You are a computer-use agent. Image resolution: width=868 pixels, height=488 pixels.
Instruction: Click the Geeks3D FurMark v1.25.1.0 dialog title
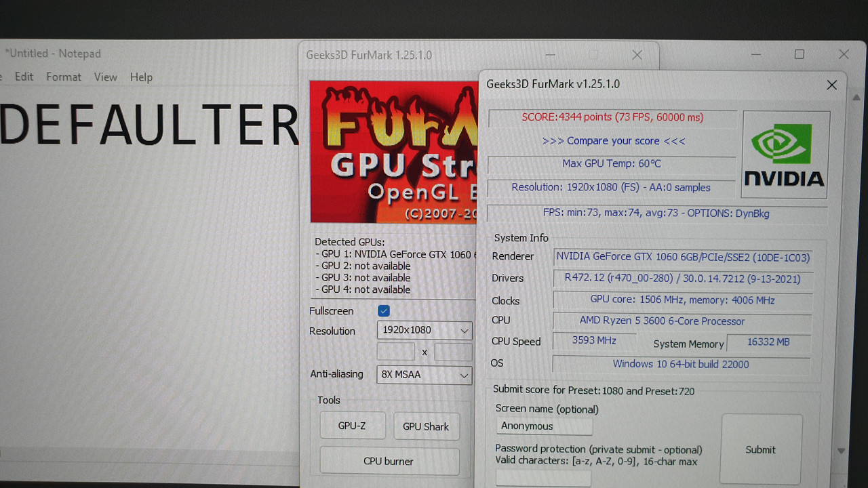point(553,84)
